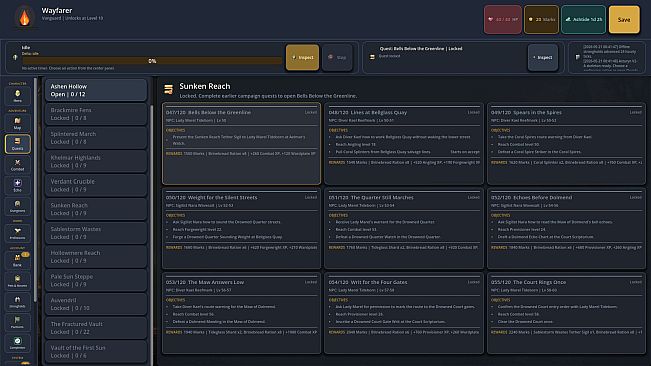The image size is (651, 366).
Task: Select the Sunken Reach region entry
Action: click(96, 209)
